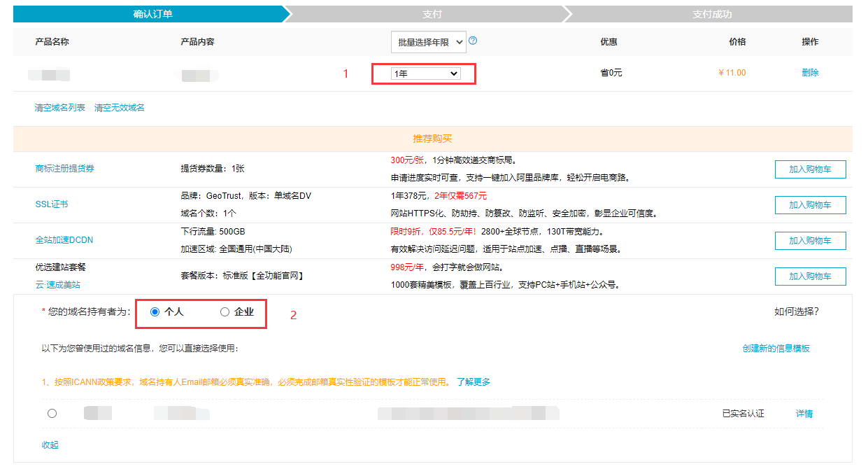Screen dimensions: 868x469
Task: Add SSL证书 to cart with 加入购物车
Action: [x=810, y=205]
